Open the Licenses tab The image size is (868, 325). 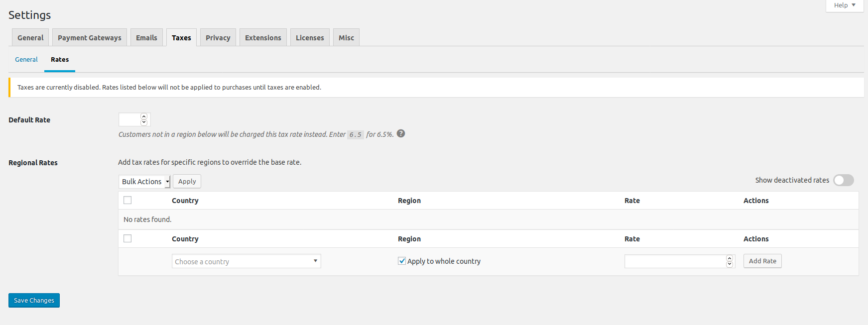click(310, 38)
